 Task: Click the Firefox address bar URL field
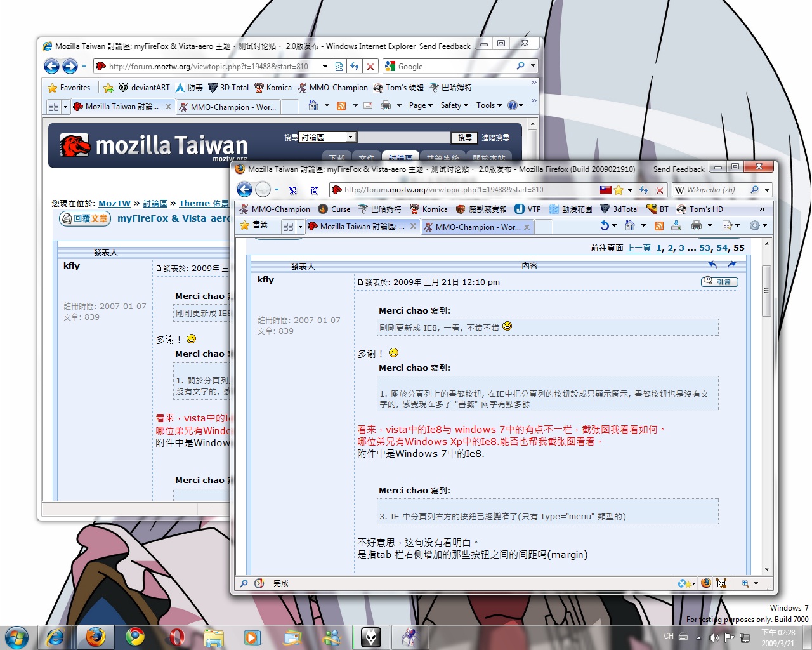pyautogui.click(x=471, y=190)
